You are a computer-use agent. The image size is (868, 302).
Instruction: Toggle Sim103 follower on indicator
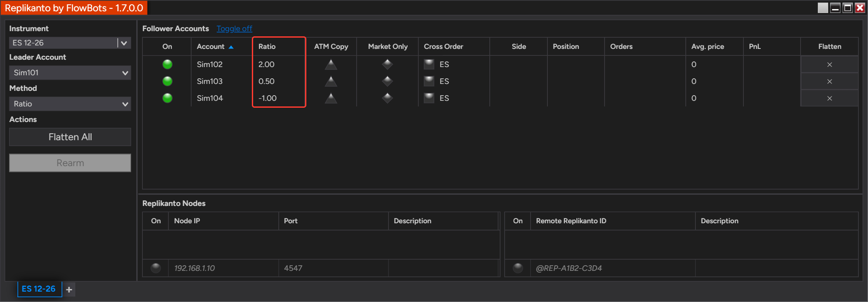point(167,81)
